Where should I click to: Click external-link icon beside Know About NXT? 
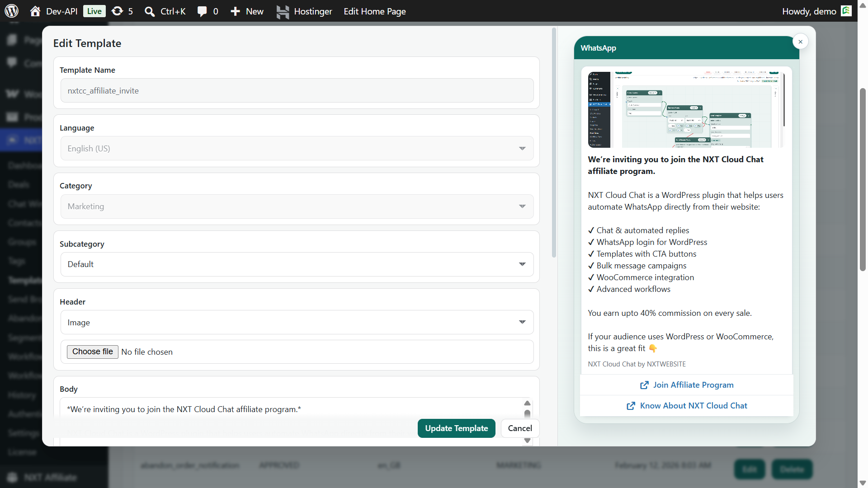pos(631,406)
